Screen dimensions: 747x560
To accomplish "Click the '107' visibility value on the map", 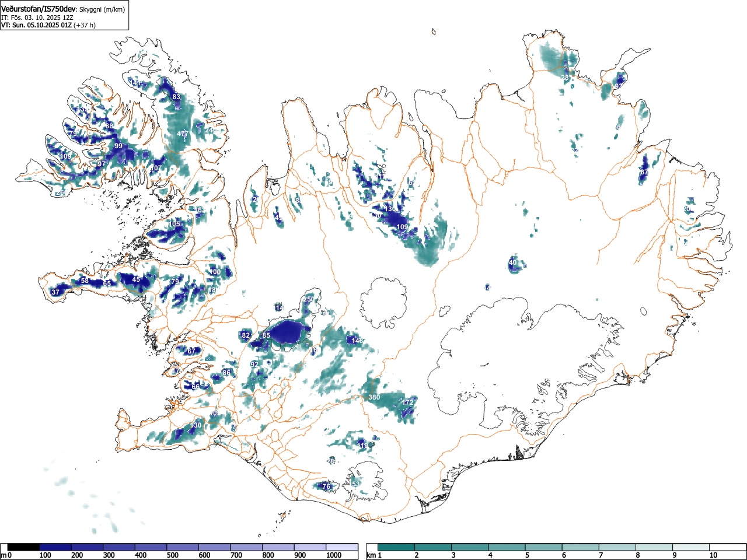I will (x=155, y=168).
